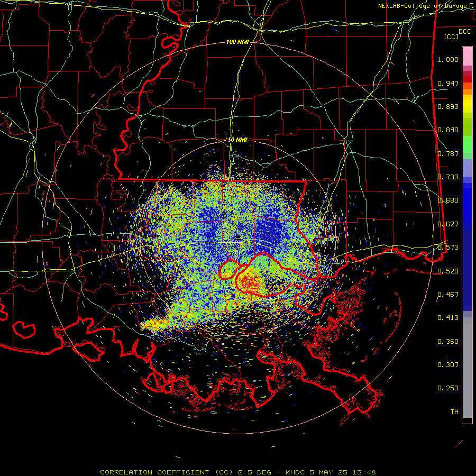Screen dimensions: 476x476
Task: Click the 100 NMI range ring label
Action: click(237, 42)
